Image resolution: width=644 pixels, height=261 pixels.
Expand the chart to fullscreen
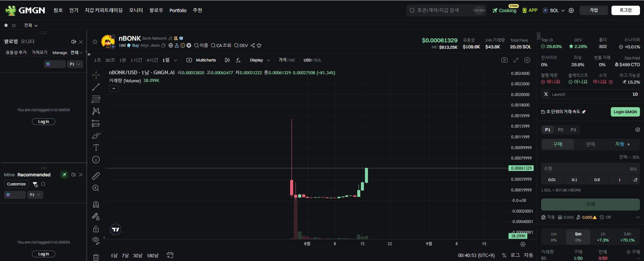click(x=516, y=60)
